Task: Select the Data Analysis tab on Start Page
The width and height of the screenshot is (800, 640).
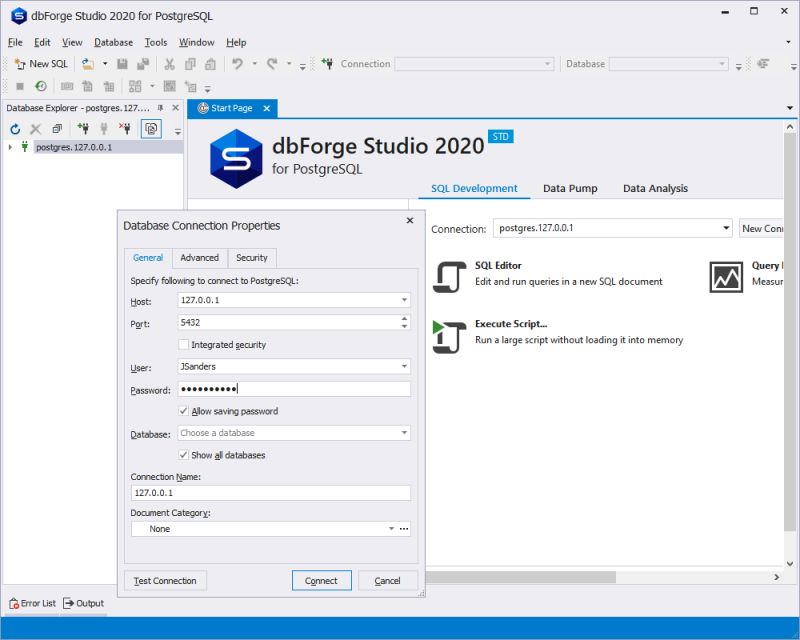Action: pyautogui.click(x=655, y=188)
